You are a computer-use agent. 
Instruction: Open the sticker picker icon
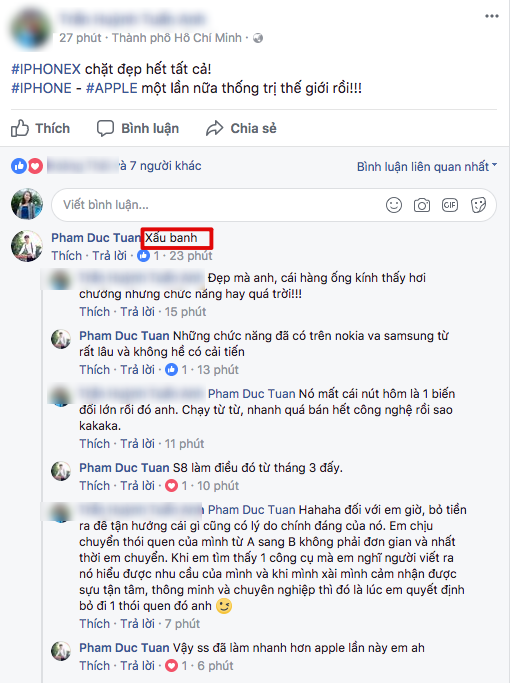tap(478, 205)
